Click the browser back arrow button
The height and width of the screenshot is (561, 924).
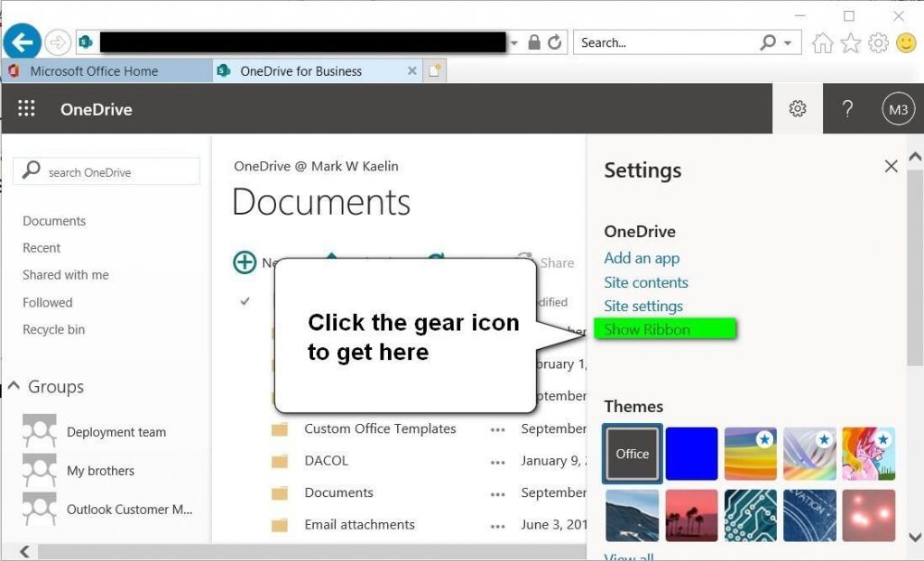(x=23, y=42)
